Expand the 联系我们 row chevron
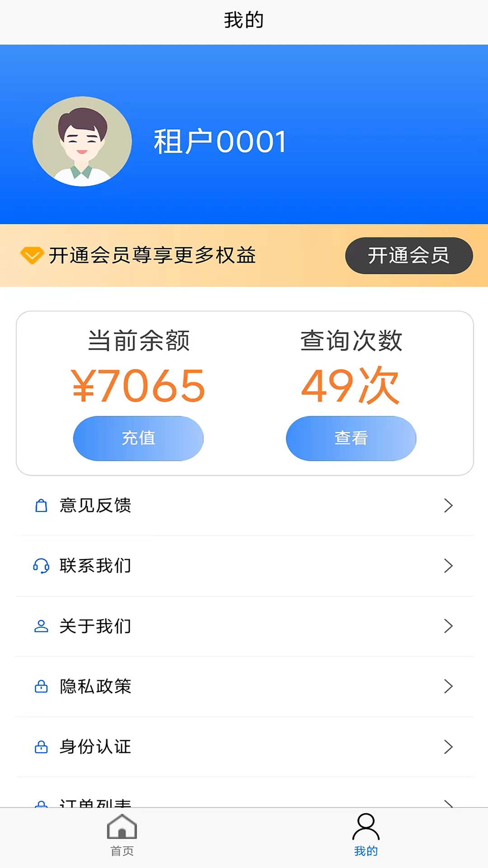The width and height of the screenshot is (488, 868). point(448,566)
